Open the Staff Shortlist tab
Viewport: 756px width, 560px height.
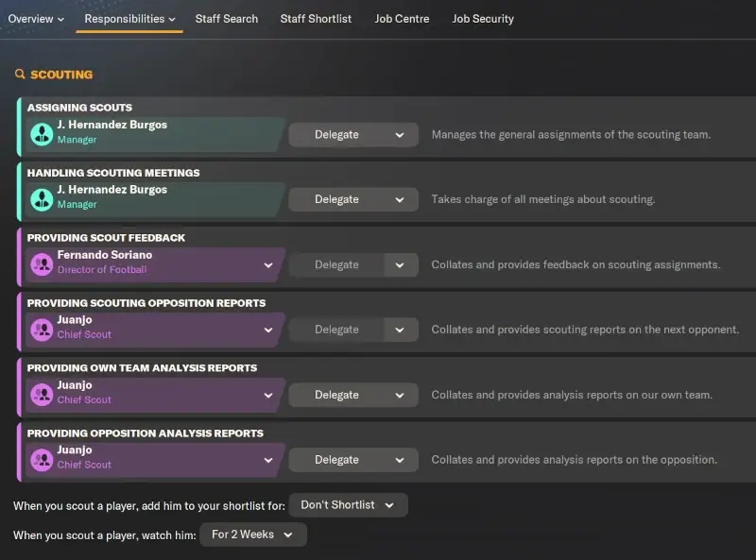coord(316,19)
